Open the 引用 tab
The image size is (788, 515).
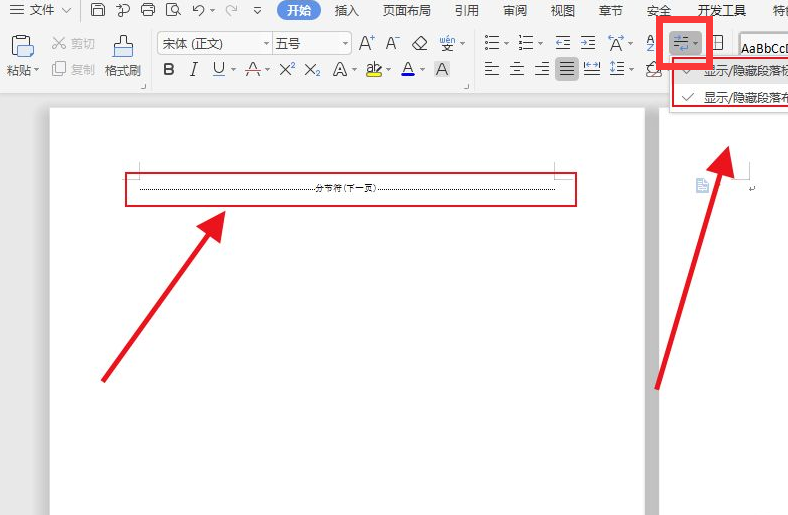click(x=466, y=11)
